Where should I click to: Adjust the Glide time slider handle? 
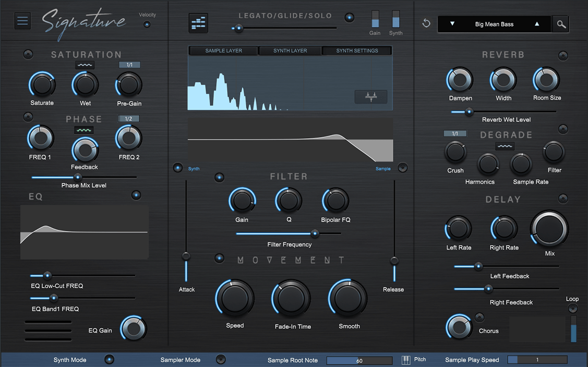click(x=238, y=28)
